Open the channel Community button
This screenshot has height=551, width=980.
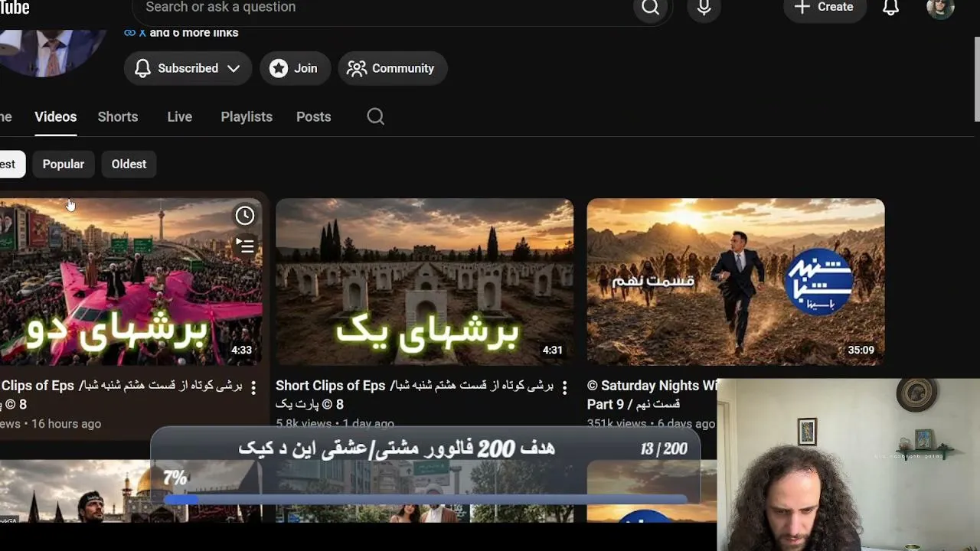coord(392,68)
